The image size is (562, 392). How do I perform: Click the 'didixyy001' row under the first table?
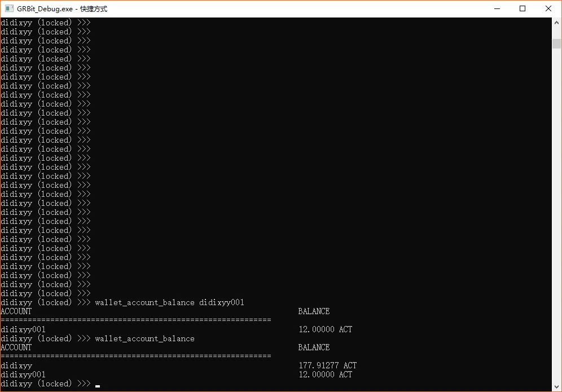tap(177, 329)
